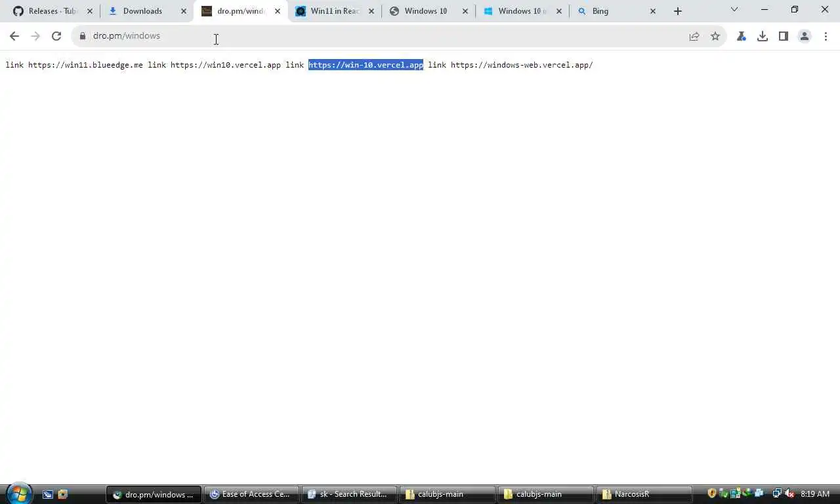This screenshot has height=504, width=840.
Task: Bookmark this tab with the star icon
Action: pos(715,36)
